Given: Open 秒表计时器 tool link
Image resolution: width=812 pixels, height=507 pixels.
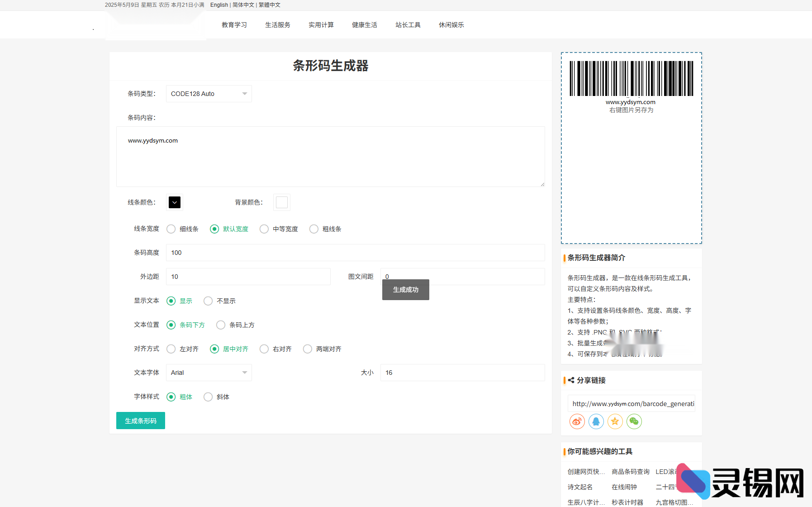Looking at the screenshot, I should click(x=627, y=502).
